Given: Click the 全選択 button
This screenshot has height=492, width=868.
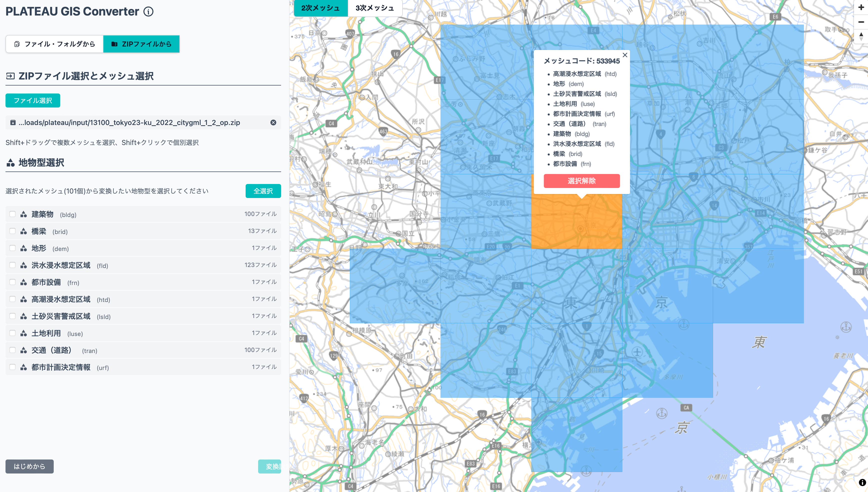Looking at the screenshot, I should point(263,191).
